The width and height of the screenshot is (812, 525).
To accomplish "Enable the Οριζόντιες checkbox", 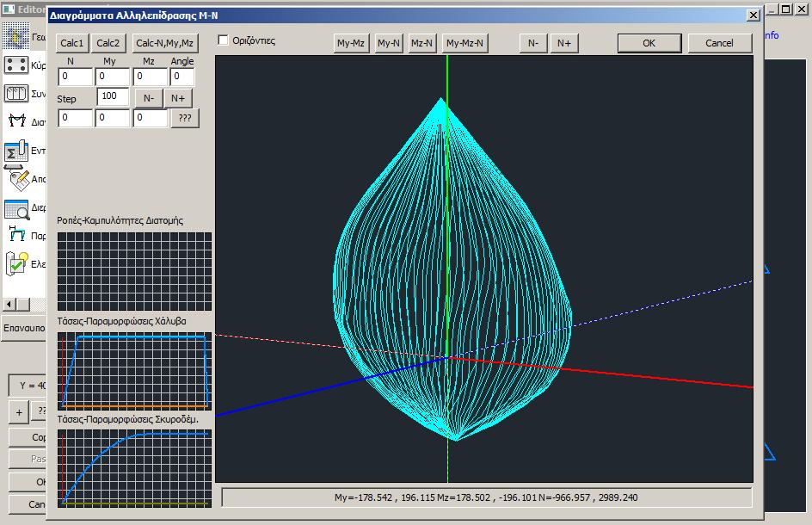I will tap(223, 40).
